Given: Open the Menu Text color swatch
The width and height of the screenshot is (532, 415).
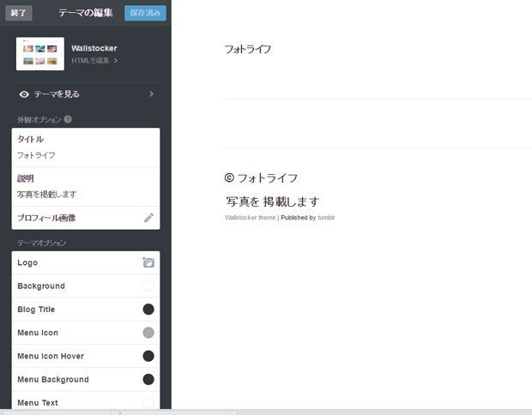Looking at the screenshot, I should tap(148, 402).
